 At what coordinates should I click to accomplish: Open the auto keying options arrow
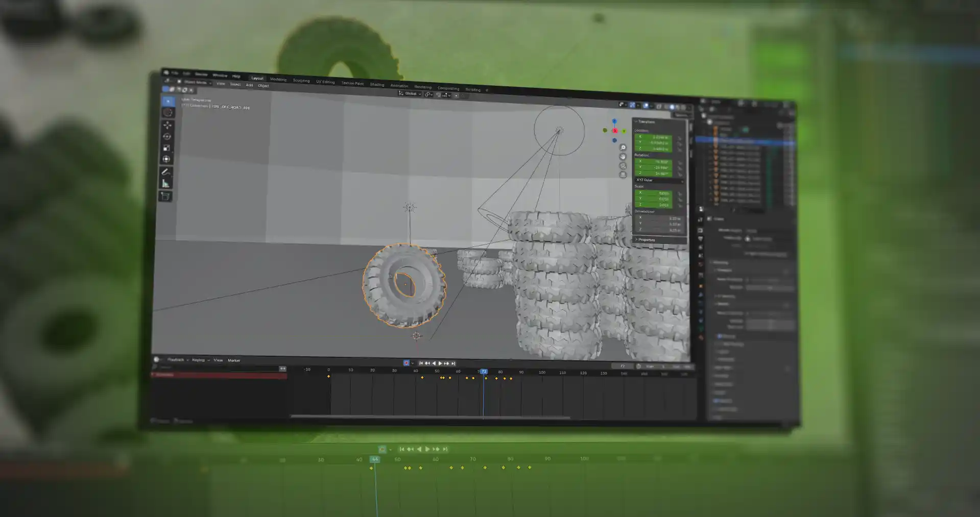tap(412, 363)
